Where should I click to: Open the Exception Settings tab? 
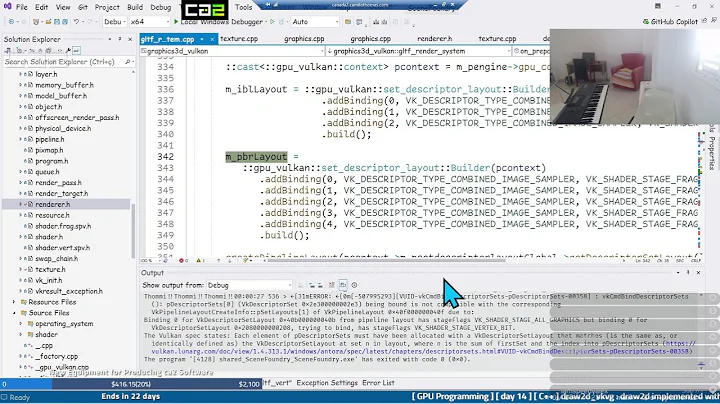pyautogui.click(x=327, y=383)
